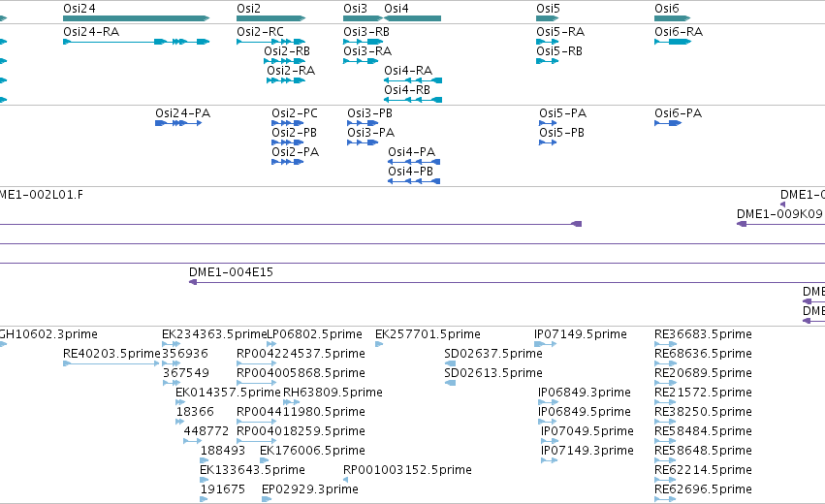Screen dimensions: 825x504
Task: Select EST label 448772
Action: [206, 431]
